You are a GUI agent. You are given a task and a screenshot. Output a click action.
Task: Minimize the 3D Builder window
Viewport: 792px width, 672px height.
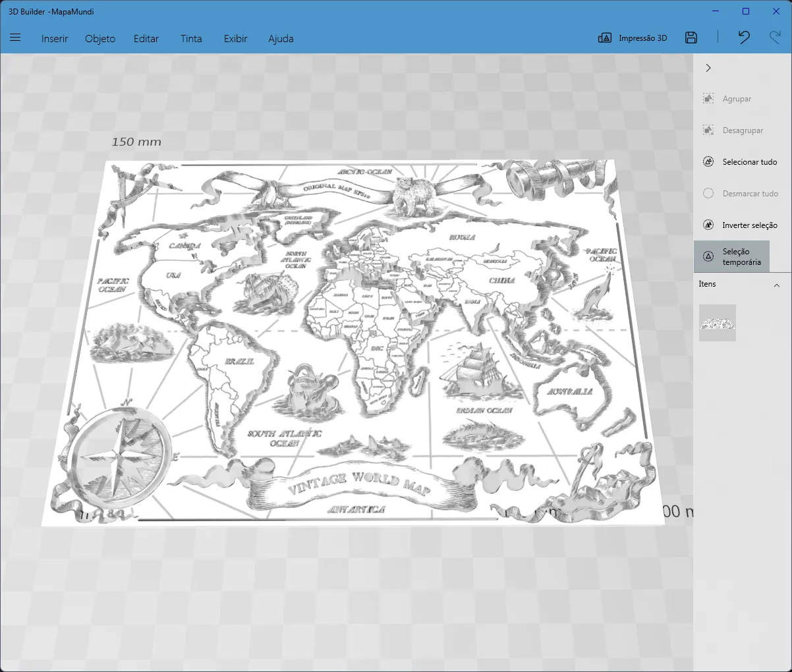pos(716,11)
